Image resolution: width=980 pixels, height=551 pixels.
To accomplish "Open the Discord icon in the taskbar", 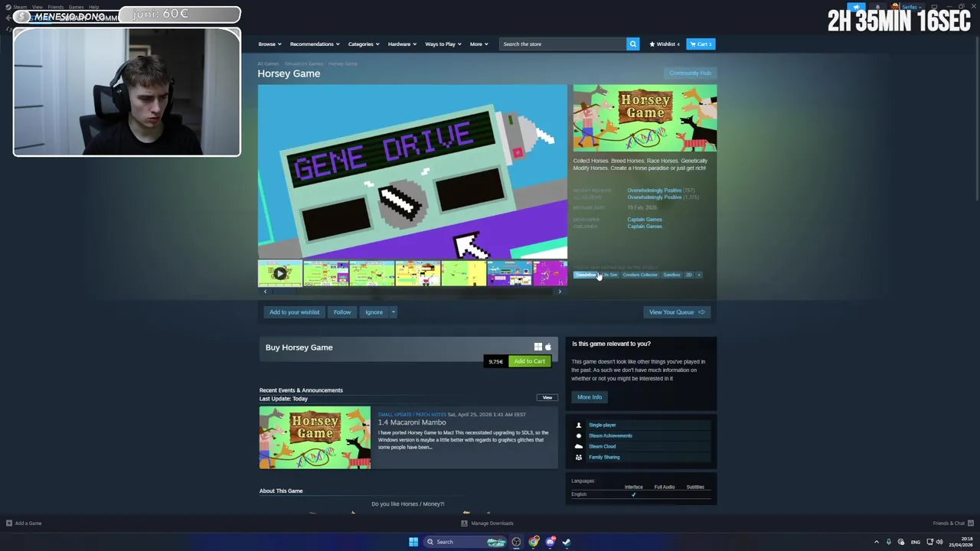I will click(550, 542).
